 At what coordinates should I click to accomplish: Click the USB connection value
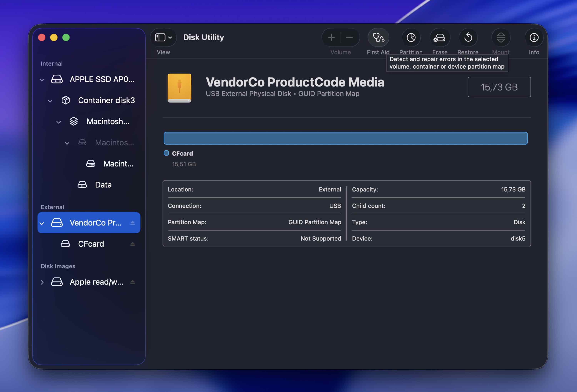(x=335, y=206)
